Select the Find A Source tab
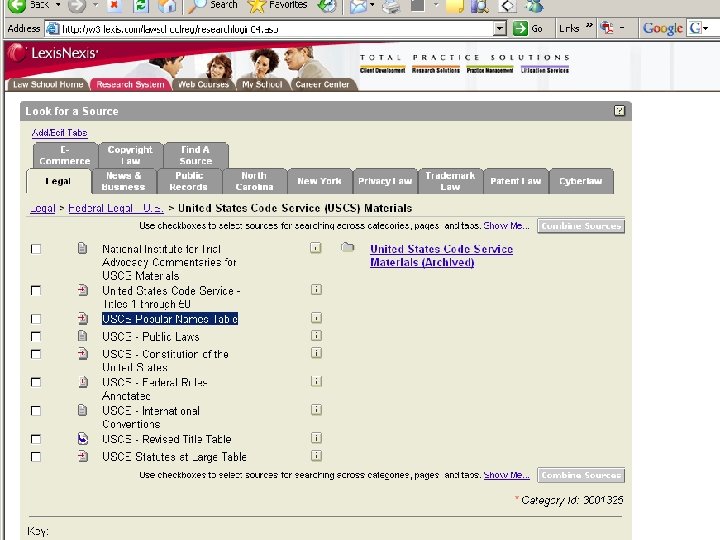This screenshot has width=720, height=540. click(196, 155)
